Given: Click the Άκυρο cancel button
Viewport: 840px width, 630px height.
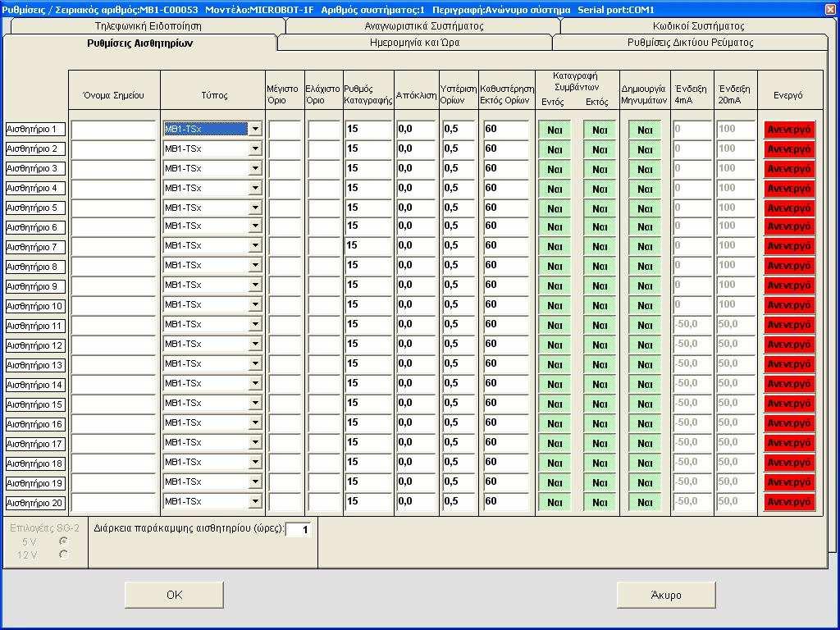Looking at the screenshot, I should pos(666,595).
